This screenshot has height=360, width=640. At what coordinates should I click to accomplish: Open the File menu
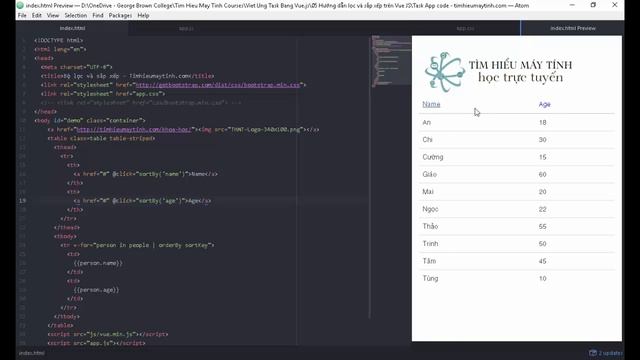[x=22, y=16]
